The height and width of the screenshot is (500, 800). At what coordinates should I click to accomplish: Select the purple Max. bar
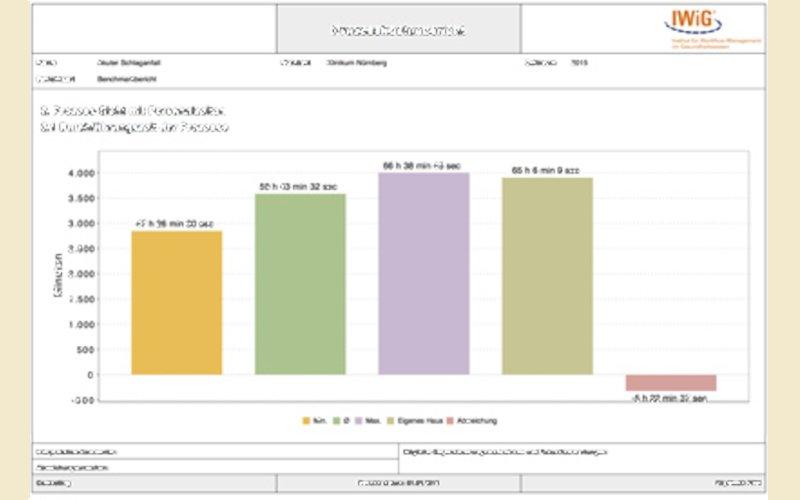click(423, 273)
